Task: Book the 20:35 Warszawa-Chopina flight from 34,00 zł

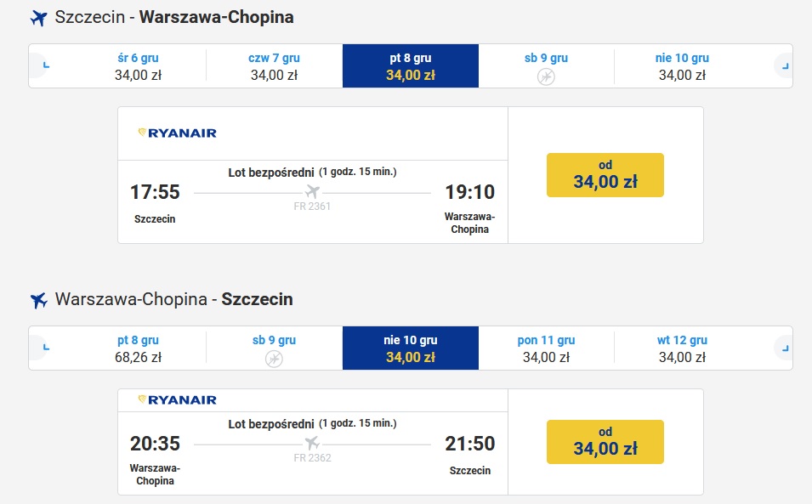Action: (605, 442)
